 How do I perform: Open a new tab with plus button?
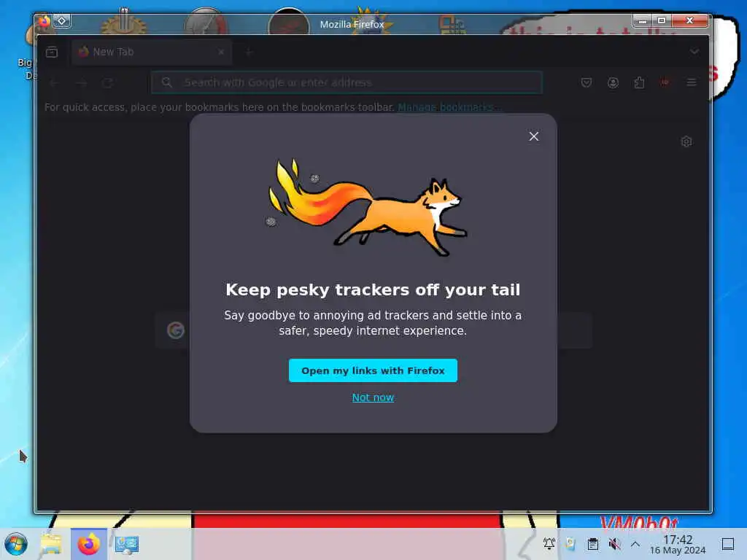249,52
